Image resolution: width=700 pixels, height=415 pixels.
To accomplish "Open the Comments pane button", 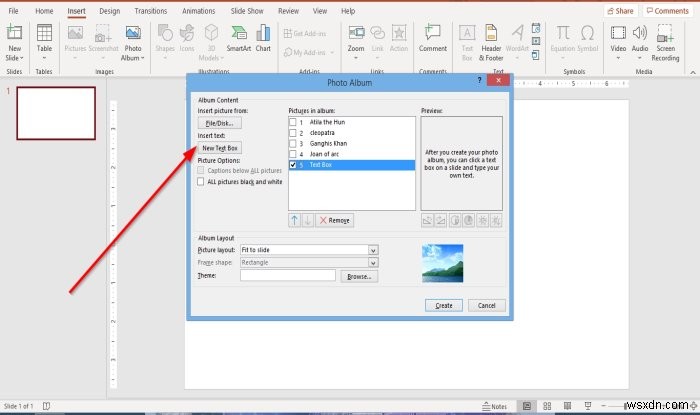I will pyautogui.click(x=667, y=11).
